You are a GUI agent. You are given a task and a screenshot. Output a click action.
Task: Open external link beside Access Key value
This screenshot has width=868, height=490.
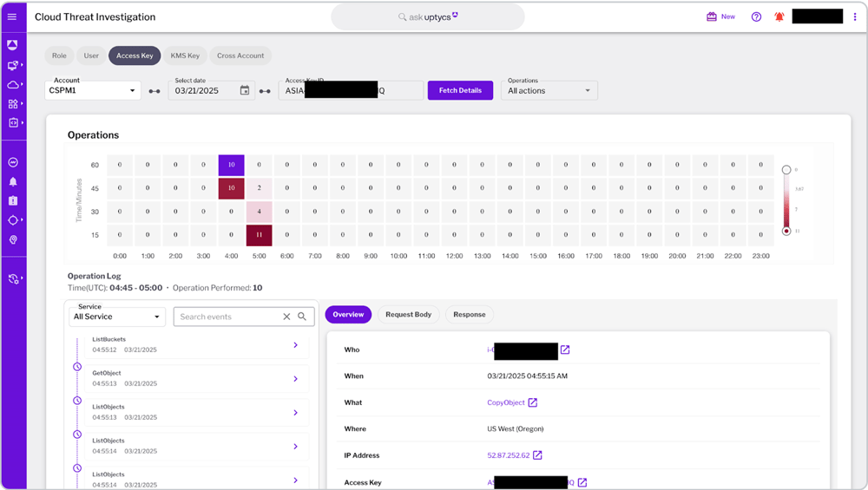point(582,482)
